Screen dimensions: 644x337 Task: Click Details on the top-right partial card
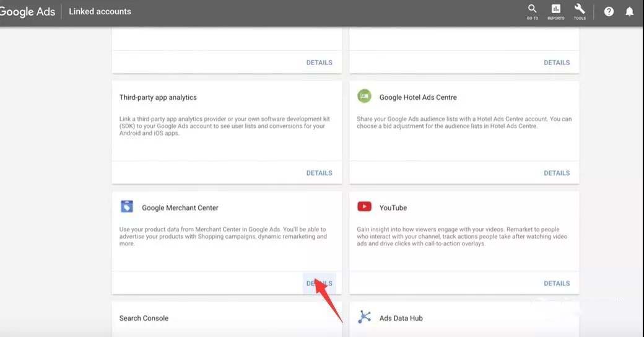[557, 63]
